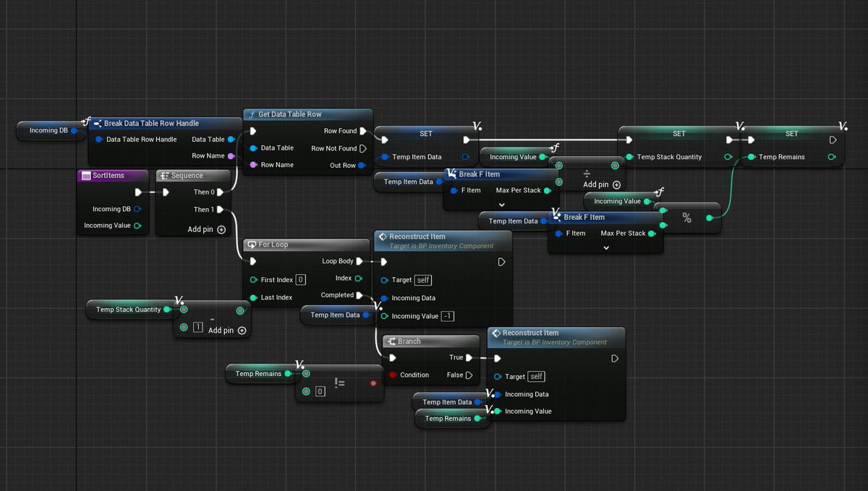The width and height of the screenshot is (868, 491).
Task: Select the Temp Stack Quantity variable getter node
Action: tap(133, 309)
